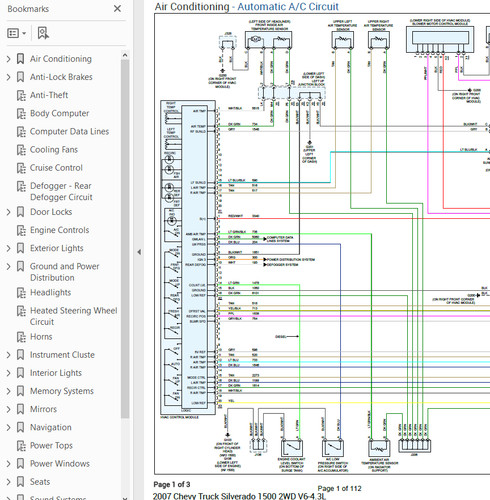Click the Headlights bookmark icon
Image resolution: width=490 pixels, height=500 pixels.
(21, 293)
